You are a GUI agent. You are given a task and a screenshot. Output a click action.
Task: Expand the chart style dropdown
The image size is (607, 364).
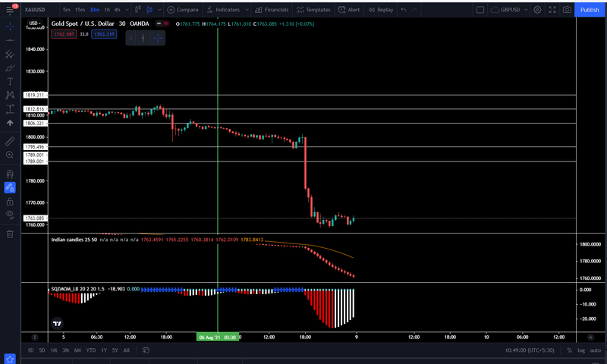[x=159, y=10]
